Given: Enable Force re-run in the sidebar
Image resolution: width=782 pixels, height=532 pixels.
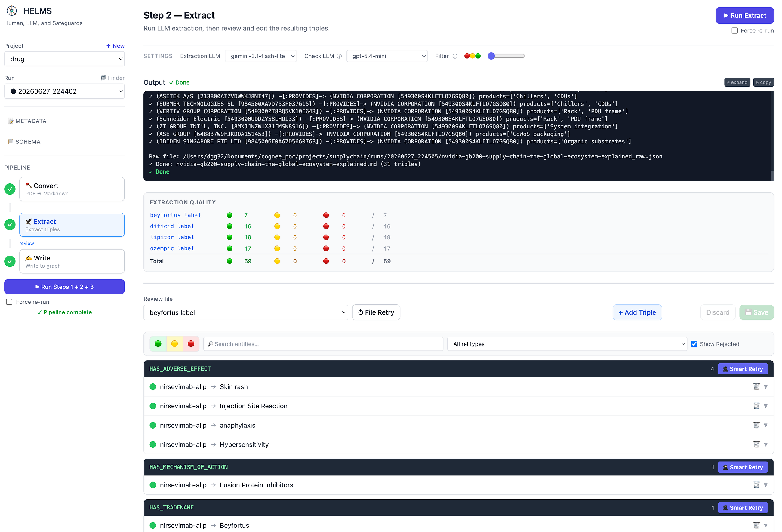Looking at the screenshot, I should 9,302.
